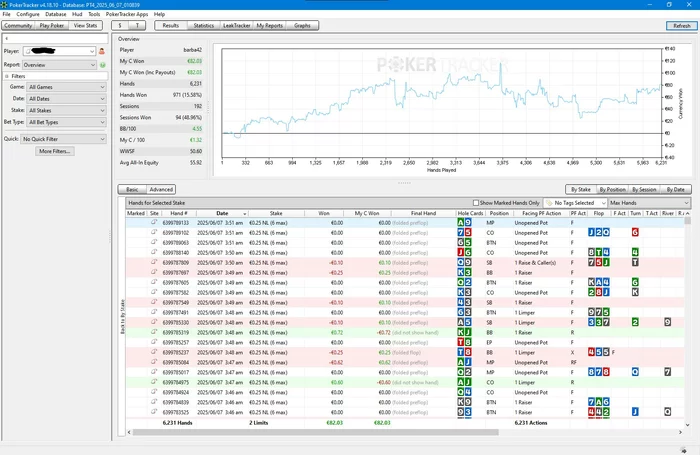The height and width of the screenshot is (455, 700).
Task: Open the Game filter dropdown
Action: tap(66, 87)
